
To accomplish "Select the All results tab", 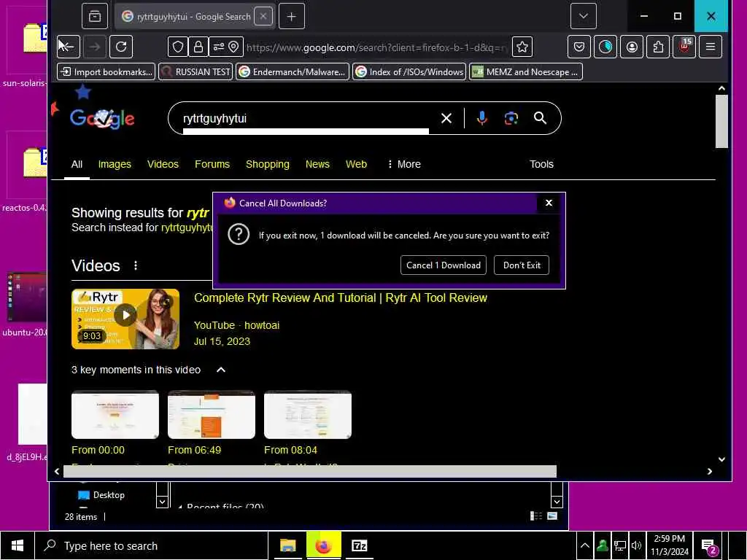I will (x=77, y=164).
